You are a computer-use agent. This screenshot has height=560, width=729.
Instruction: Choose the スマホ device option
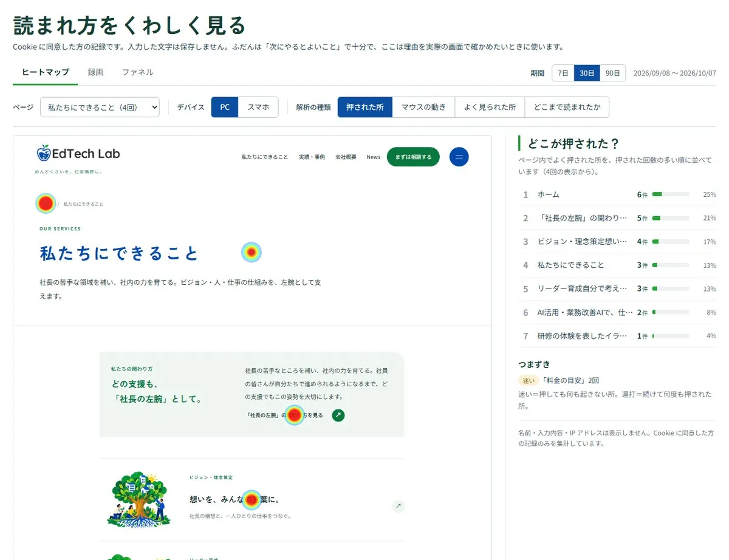tap(258, 107)
